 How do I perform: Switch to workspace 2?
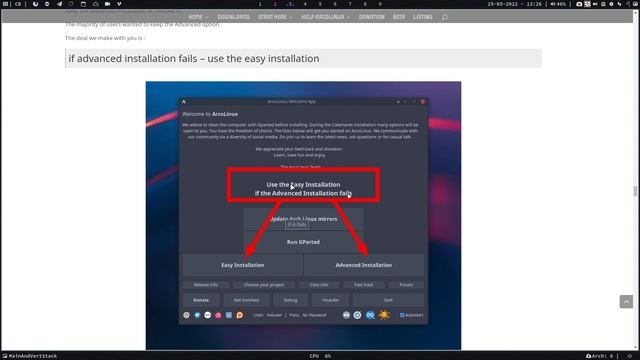(x=275, y=4)
